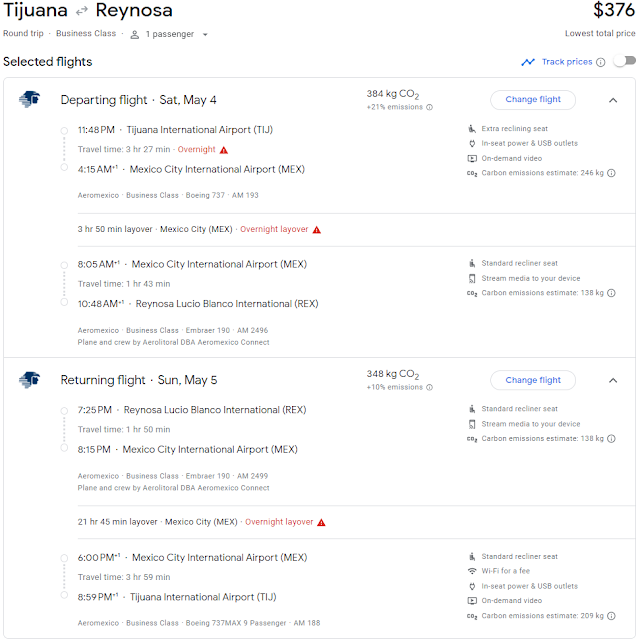The image size is (638, 640).
Task: Open the Track prices link
Action: tap(567, 62)
